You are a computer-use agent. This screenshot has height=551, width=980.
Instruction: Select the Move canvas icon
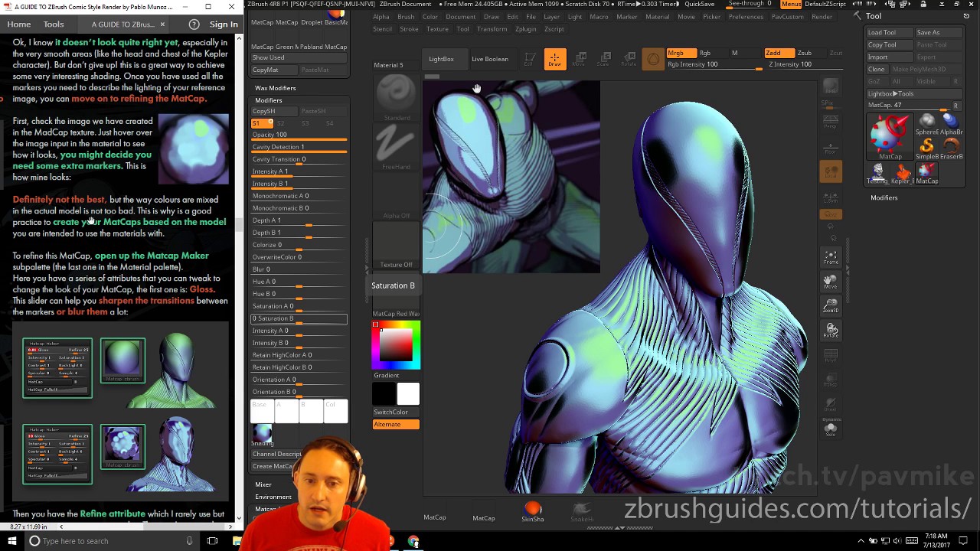[831, 282]
